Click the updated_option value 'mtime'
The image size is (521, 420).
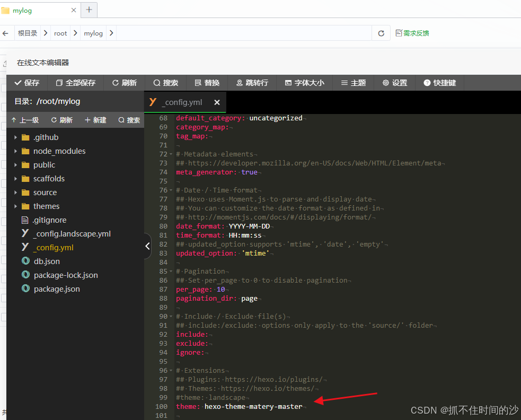[255, 253]
